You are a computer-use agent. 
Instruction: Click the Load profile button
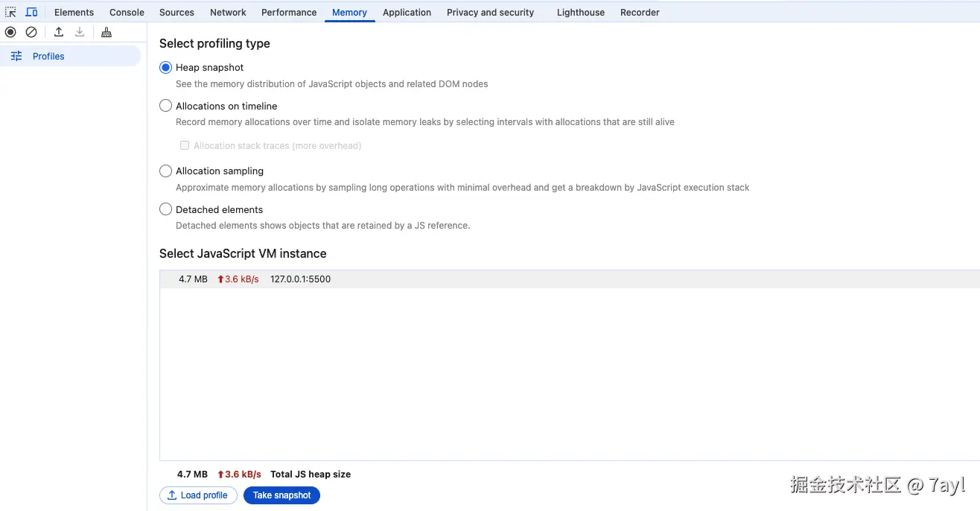(x=198, y=495)
